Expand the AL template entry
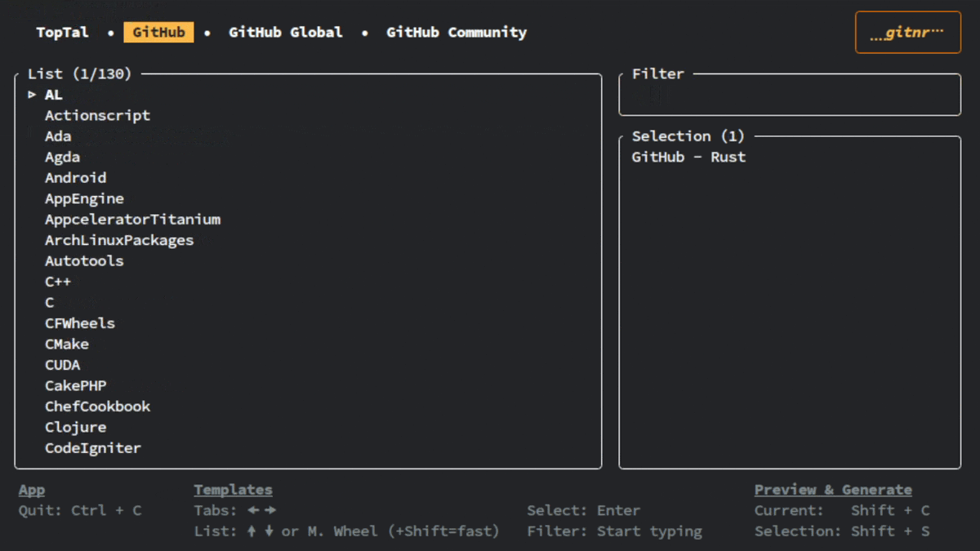The width and height of the screenshot is (980, 551). coord(53,94)
